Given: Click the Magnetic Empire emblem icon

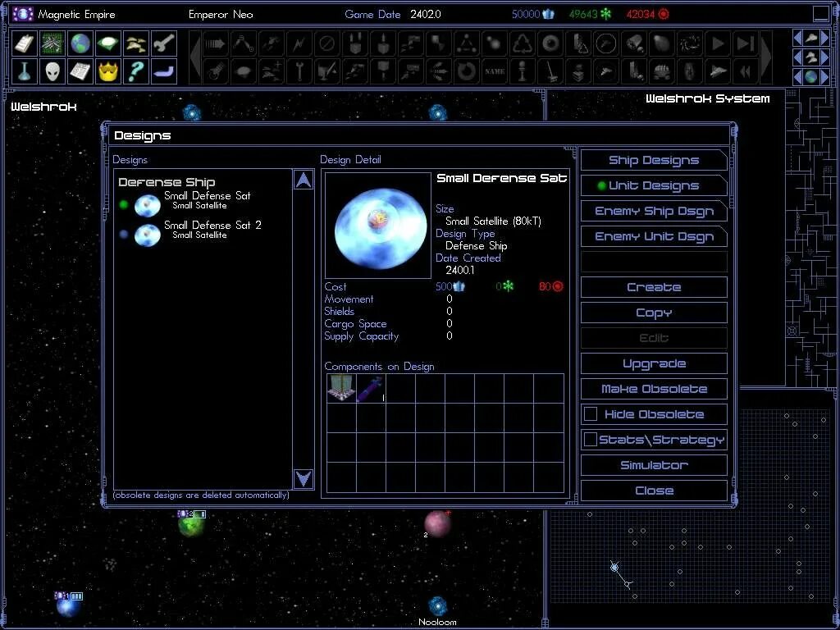Looking at the screenshot, I should pyautogui.click(x=22, y=14).
